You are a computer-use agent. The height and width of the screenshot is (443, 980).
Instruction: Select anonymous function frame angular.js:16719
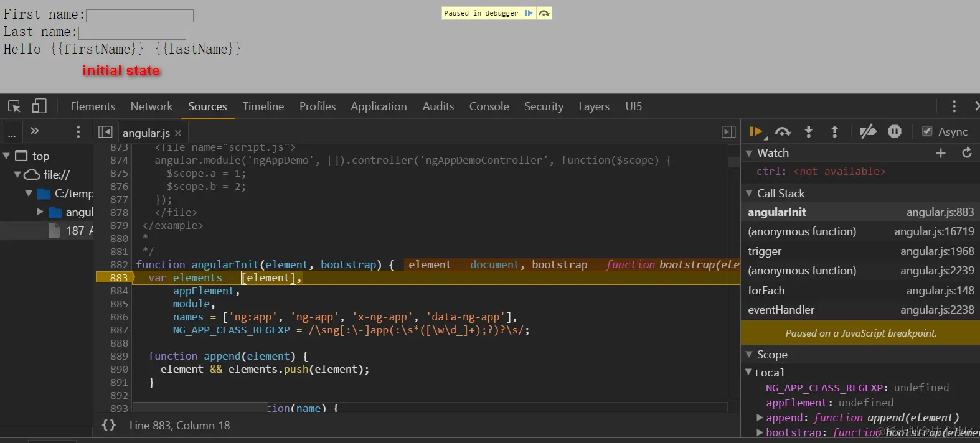[860, 231]
